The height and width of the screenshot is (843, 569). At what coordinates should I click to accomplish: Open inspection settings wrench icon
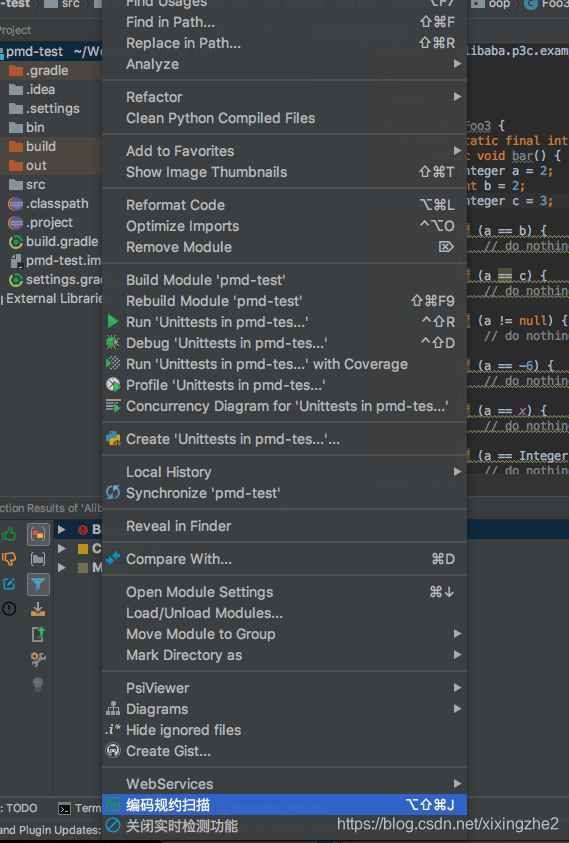[x=38, y=659]
